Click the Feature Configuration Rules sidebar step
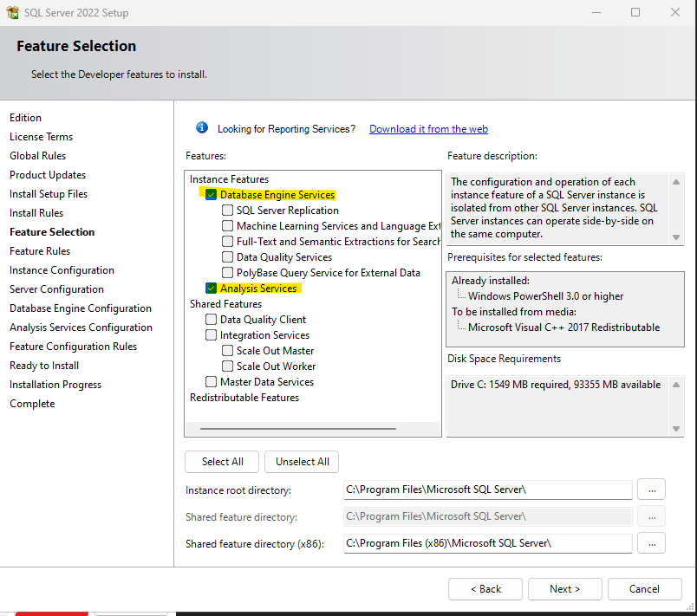 point(74,347)
